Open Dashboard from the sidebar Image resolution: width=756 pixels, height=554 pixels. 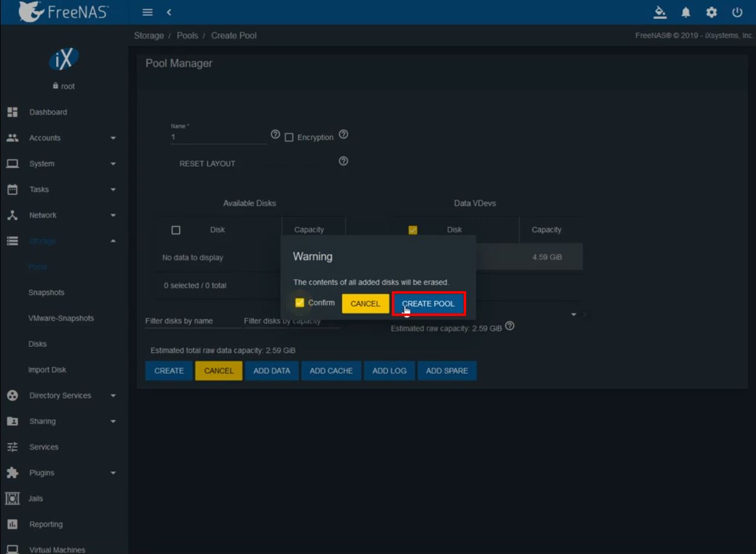pos(48,112)
